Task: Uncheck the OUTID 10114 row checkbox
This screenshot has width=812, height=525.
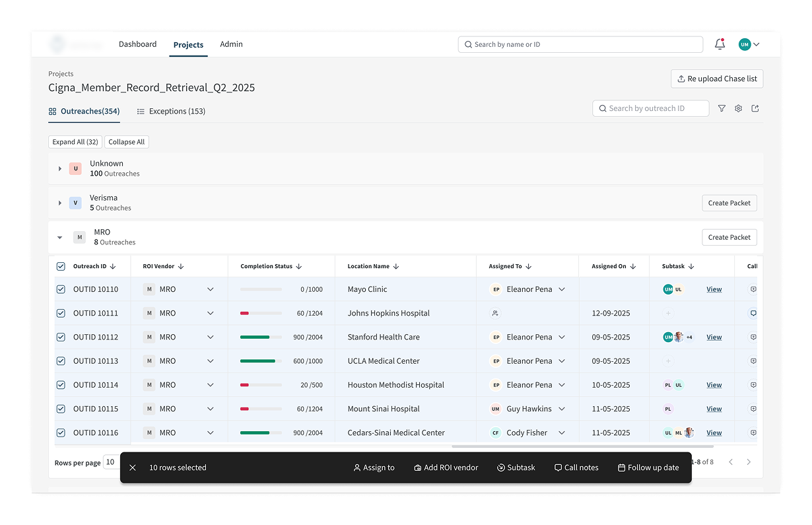Action: pos(61,385)
